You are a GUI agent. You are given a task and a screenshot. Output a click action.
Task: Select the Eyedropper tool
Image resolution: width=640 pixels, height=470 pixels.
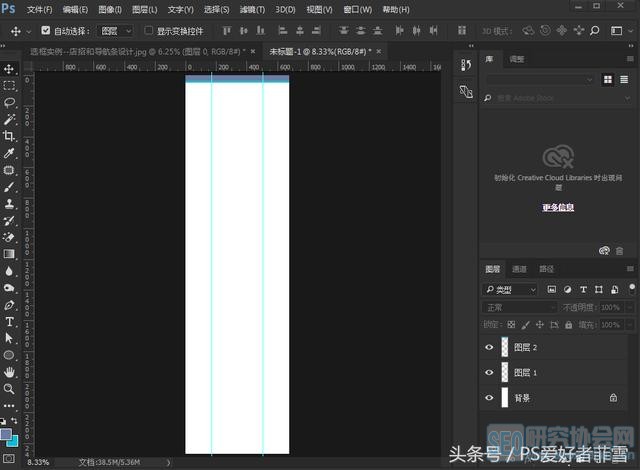tap(9, 153)
